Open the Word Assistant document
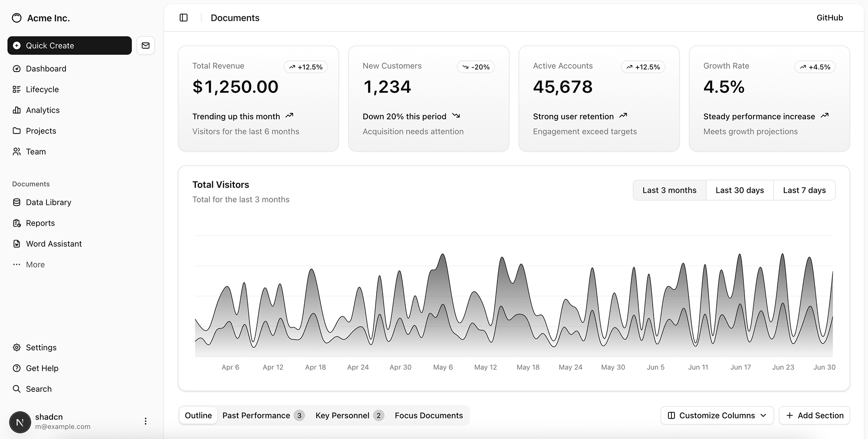The width and height of the screenshot is (868, 439). click(x=53, y=244)
